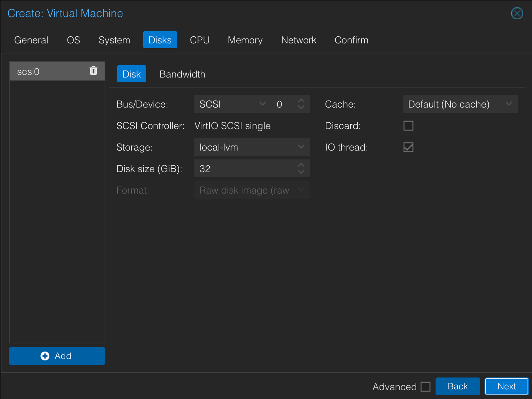Toggle the Advanced options checkbox
This screenshot has height=399, width=532.
[426, 387]
